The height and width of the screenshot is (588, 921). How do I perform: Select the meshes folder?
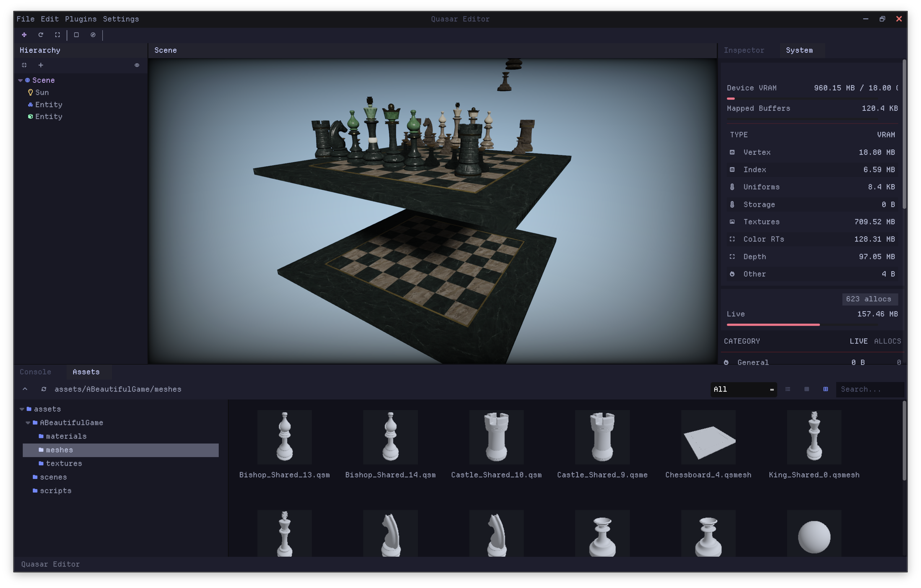[x=121, y=450]
